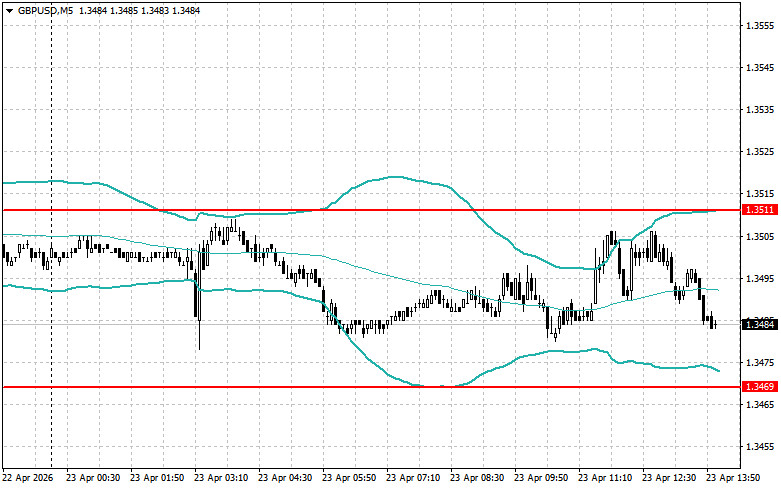781x489 pixels.
Task: Click the OHLC values 1.3484 1.3485 1.3483 1.3484
Action: (x=138, y=10)
